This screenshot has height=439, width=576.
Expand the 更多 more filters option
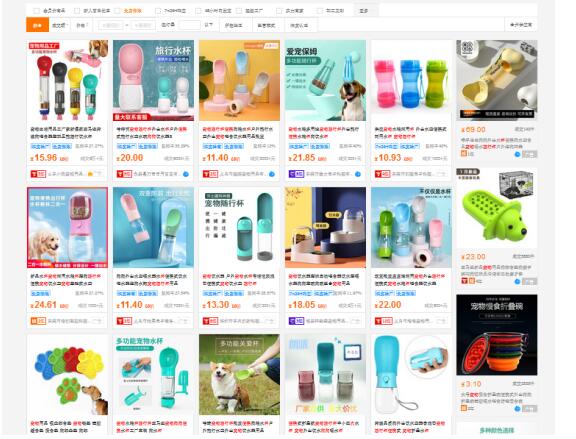coord(364,11)
